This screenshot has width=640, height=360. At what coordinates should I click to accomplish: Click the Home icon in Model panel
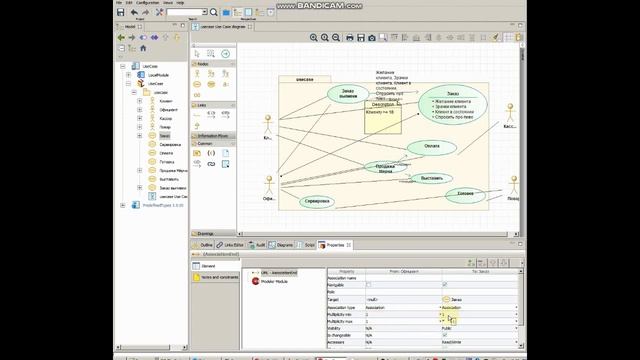(x=143, y=48)
